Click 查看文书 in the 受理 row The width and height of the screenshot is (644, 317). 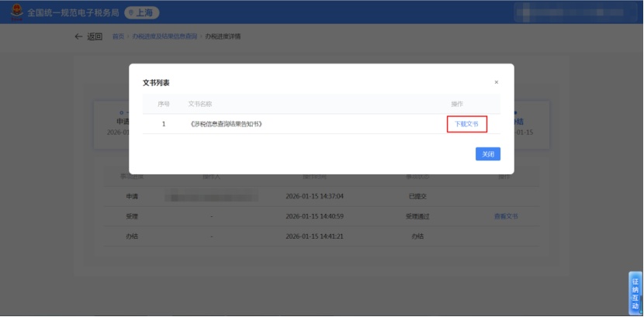coord(506,216)
